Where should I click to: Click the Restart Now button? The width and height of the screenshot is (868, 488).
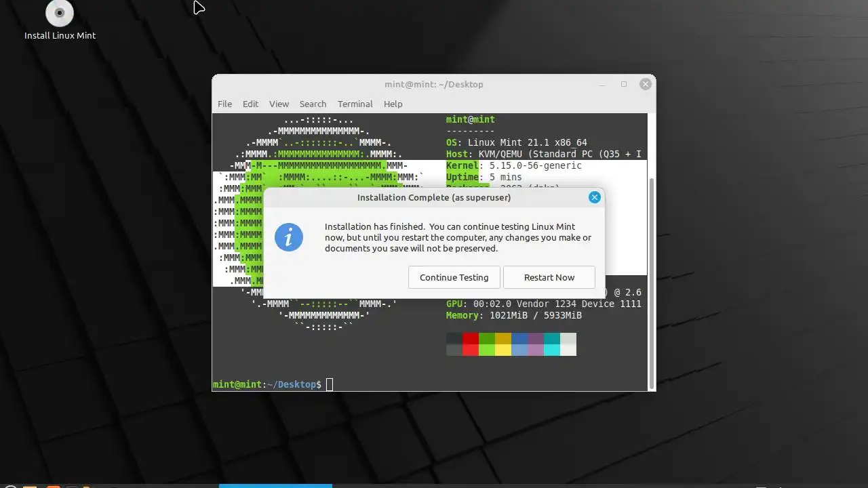coord(549,277)
